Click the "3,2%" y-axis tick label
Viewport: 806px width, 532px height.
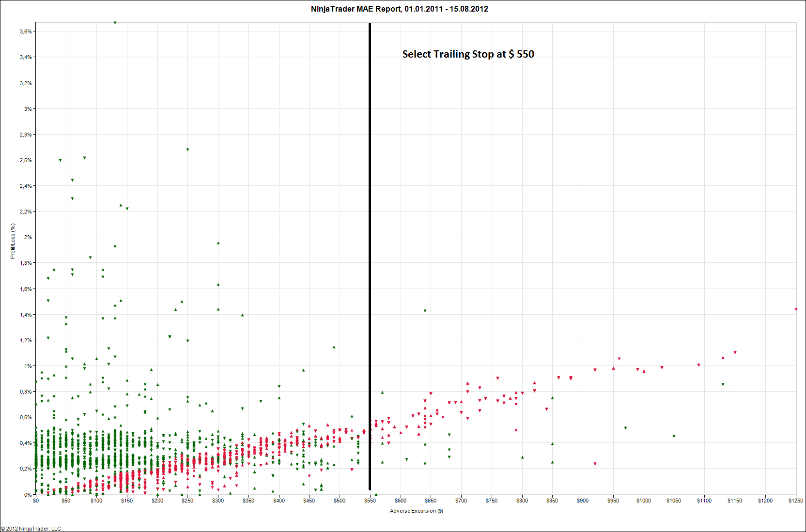(x=26, y=83)
